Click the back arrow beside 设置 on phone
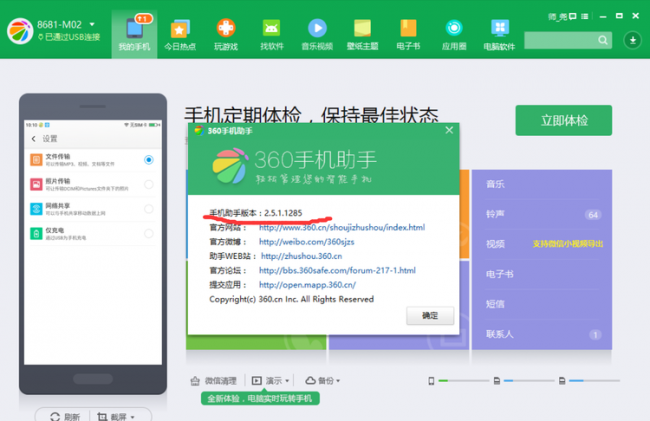The width and height of the screenshot is (650, 421). click(34, 139)
